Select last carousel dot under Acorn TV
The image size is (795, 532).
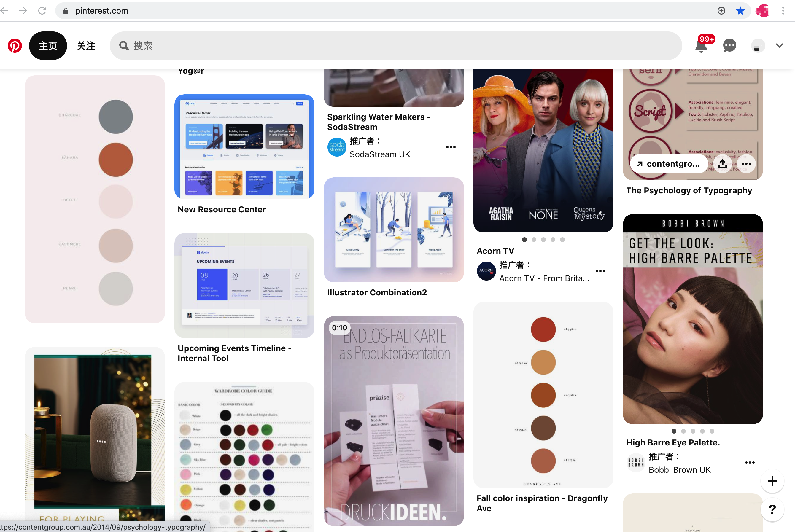[x=562, y=240]
